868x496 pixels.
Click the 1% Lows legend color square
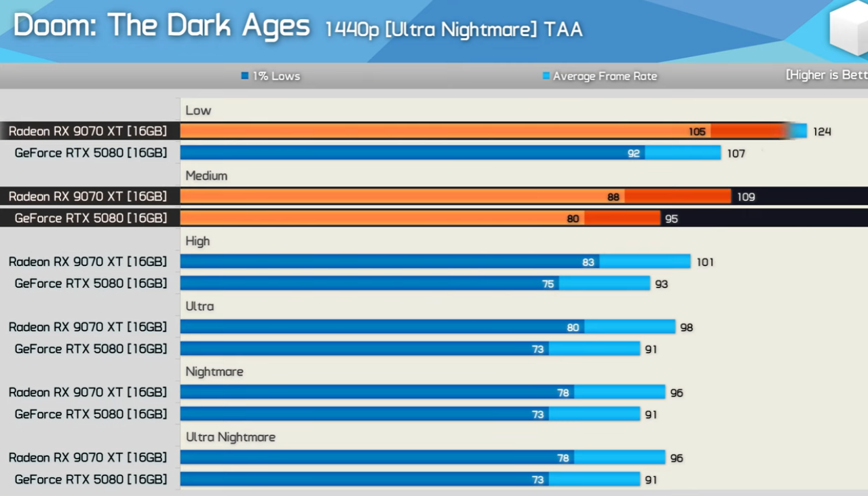[x=245, y=76]
